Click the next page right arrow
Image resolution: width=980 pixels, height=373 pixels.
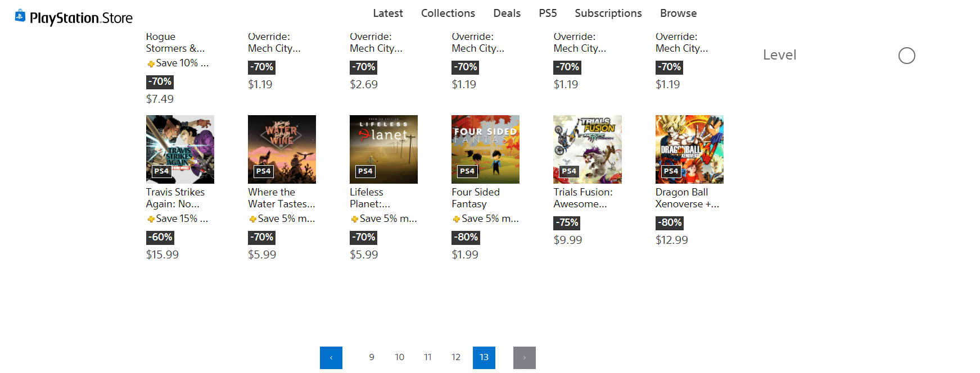point(524,357)
